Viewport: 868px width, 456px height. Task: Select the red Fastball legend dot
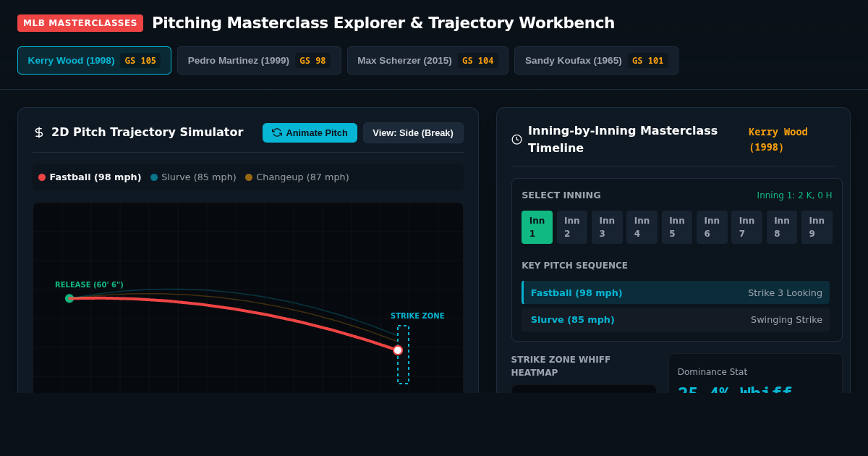pyautogui.click(x=42, y=177)
